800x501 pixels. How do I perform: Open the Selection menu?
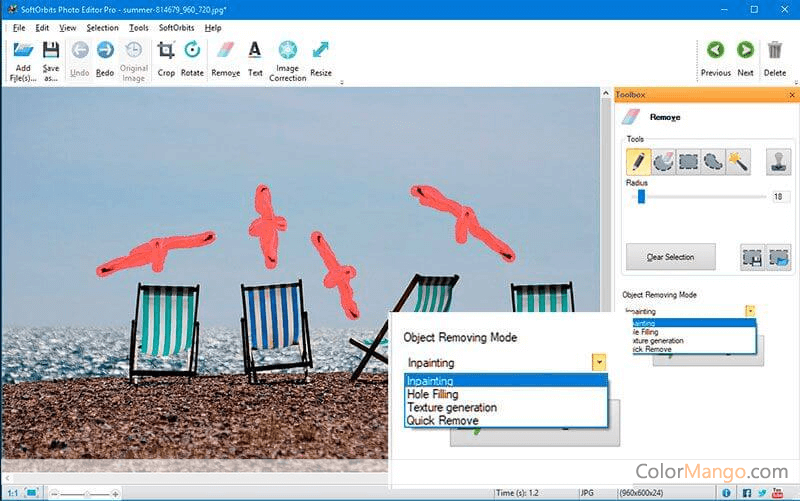(102, 28)
